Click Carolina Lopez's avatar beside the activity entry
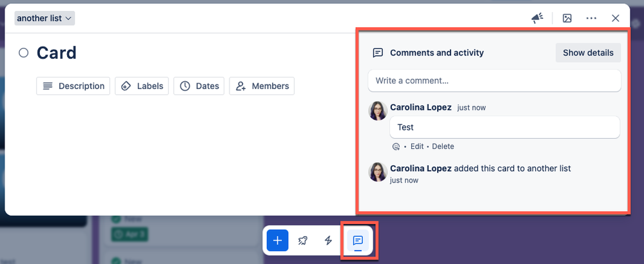 [378, 172]
